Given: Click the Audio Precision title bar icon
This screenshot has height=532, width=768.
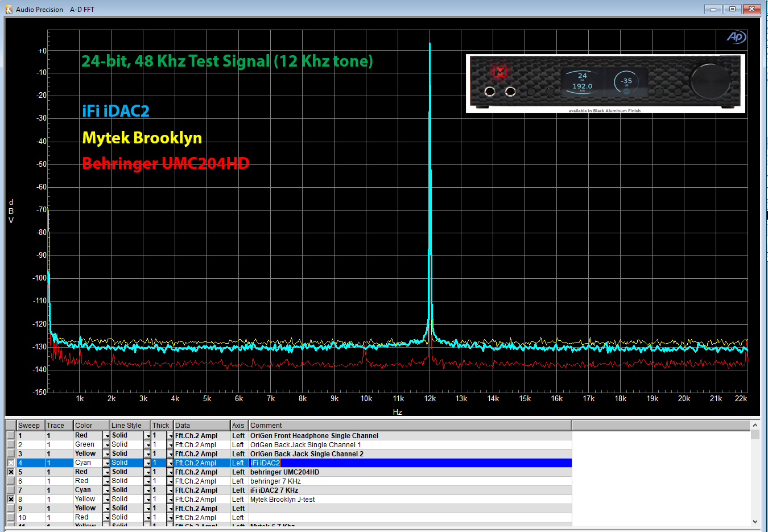Looking at the screenshot, I should pyautogui.click(x=9, y=9).
